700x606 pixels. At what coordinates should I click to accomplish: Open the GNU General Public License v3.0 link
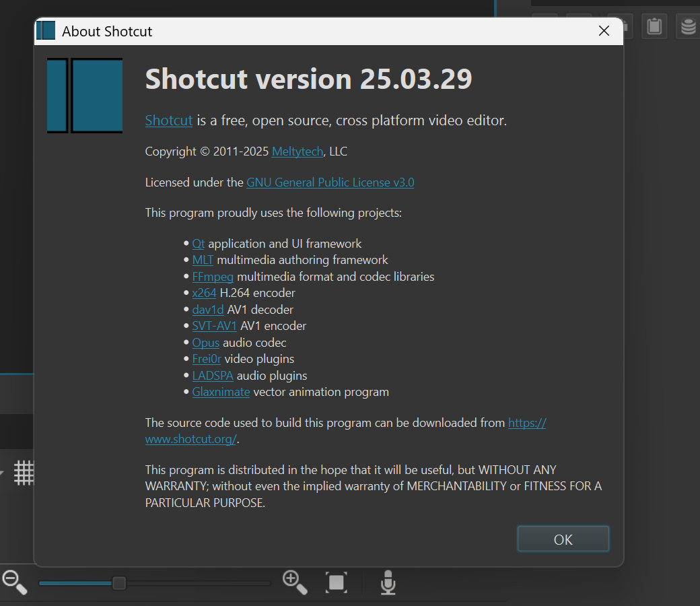coord(330,182)
